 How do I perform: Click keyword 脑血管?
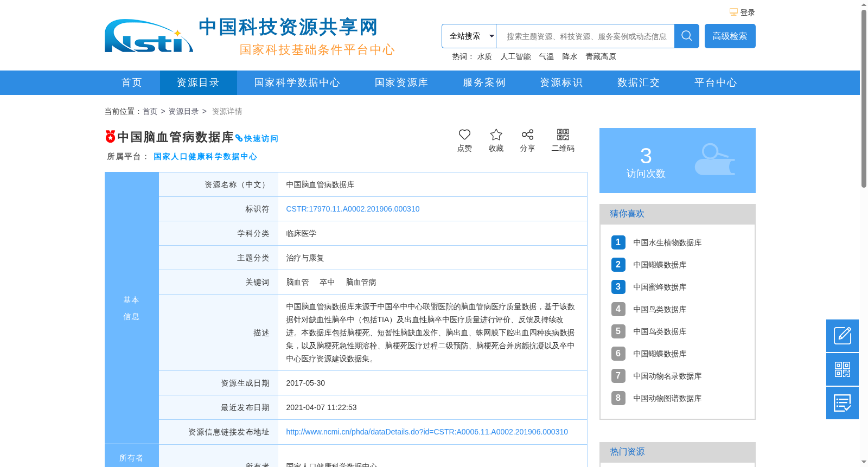point(297,282)
